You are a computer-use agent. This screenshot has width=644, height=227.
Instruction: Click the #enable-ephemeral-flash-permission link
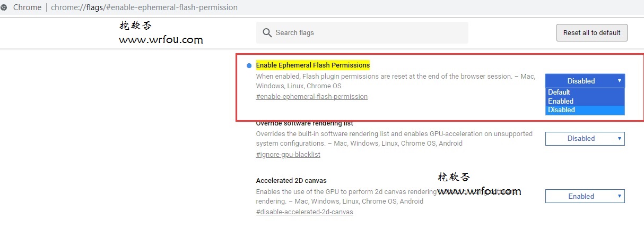point(312,97)
